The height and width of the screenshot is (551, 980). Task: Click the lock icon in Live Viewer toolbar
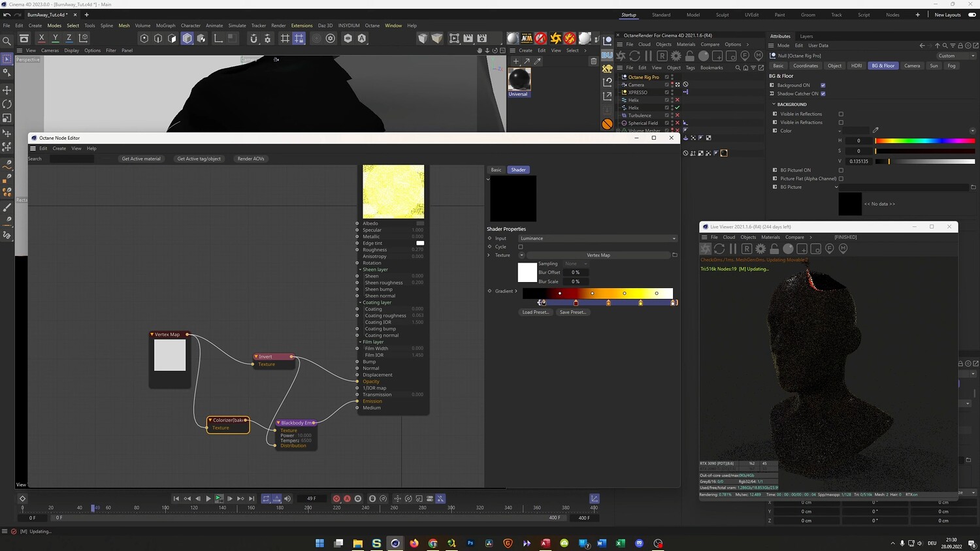774,249
